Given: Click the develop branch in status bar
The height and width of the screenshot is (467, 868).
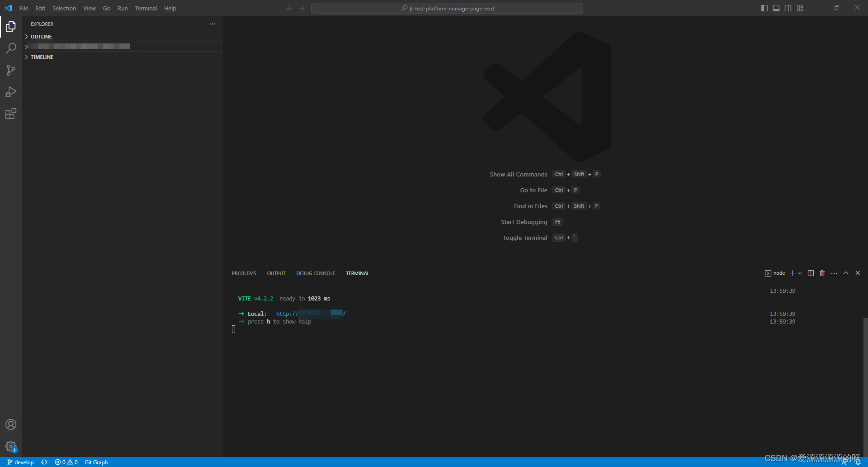Looking at the screenshot, I should 20,462.
